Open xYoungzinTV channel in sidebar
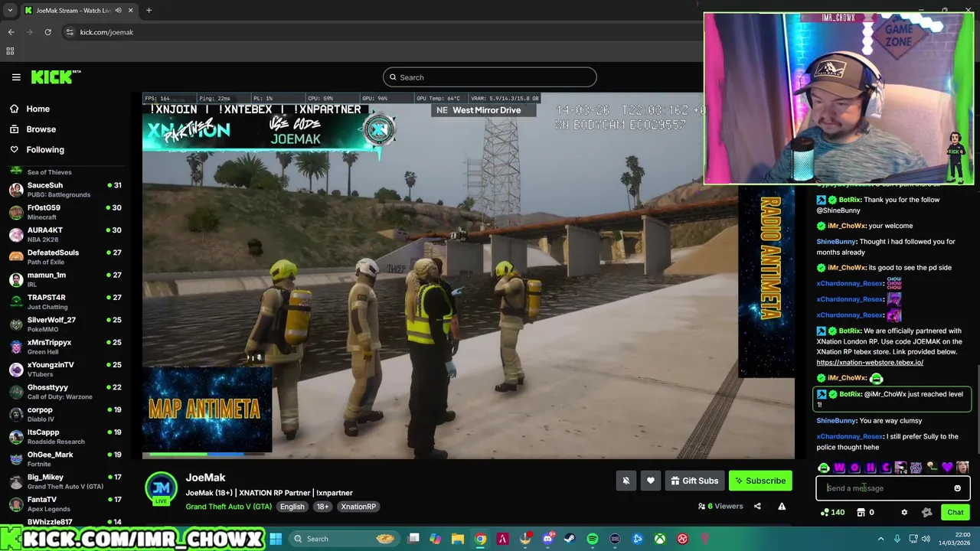Screen dimensions: 980x551 click(x=65, y=369)
